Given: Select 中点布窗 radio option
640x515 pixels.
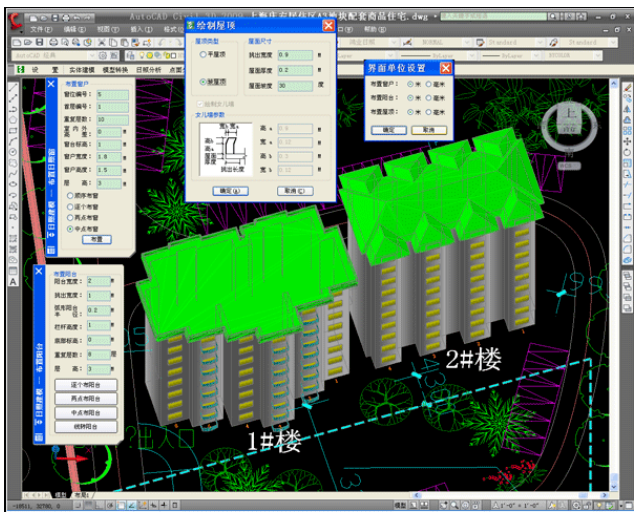Looking at the screenshot, I should point(70,229).
